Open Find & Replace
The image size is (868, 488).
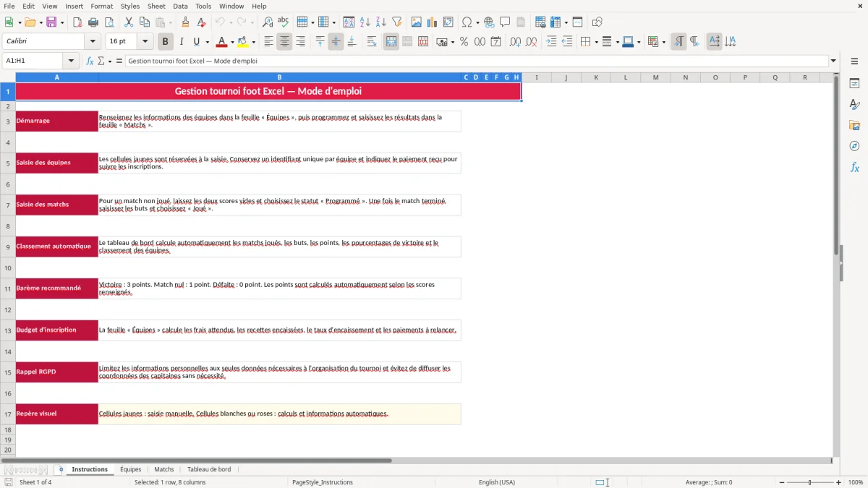[x=268, y=22]
